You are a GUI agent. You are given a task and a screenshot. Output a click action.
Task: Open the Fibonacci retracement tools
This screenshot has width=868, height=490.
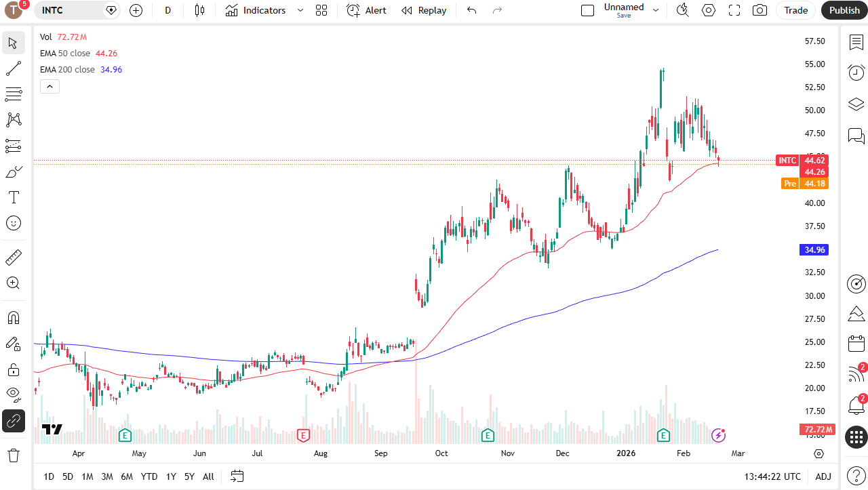tap(14, 94)
